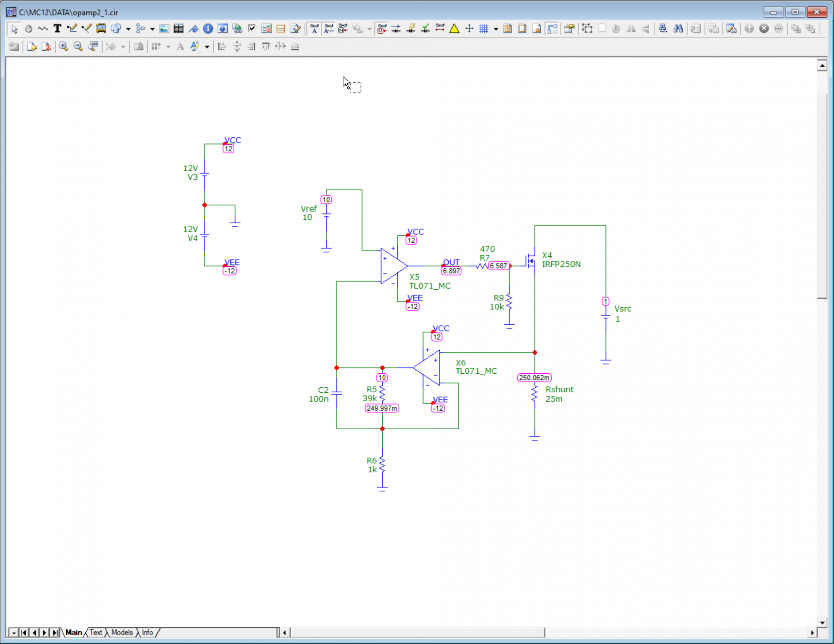
Task: Toggle grid text display button
Action: click(x=314, y=29)
